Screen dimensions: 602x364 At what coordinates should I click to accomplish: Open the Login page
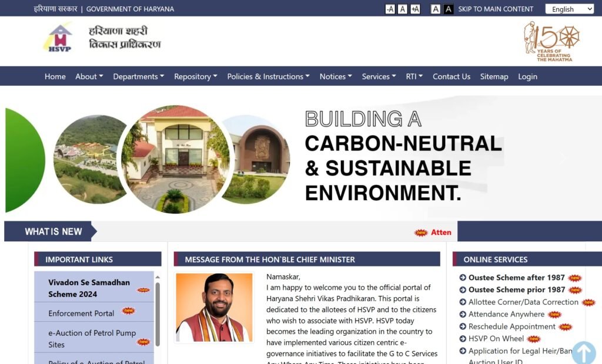(x=527, y=77)
